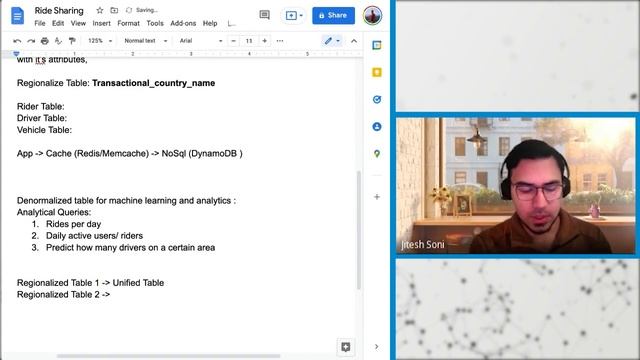Click the Undo arrow
This screenshot has width=640, height=360.
(x=17, y=41)
